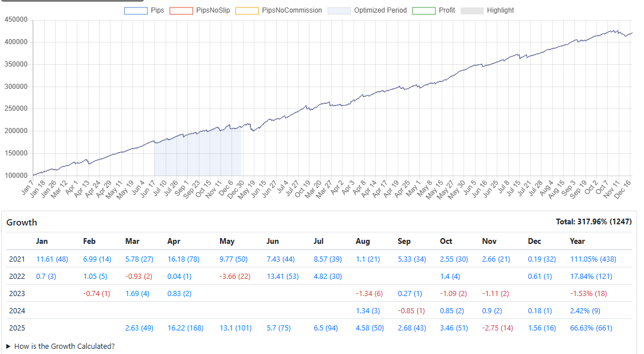
Task: Click the blue Pips legend color box
Action: click(136, 11)
